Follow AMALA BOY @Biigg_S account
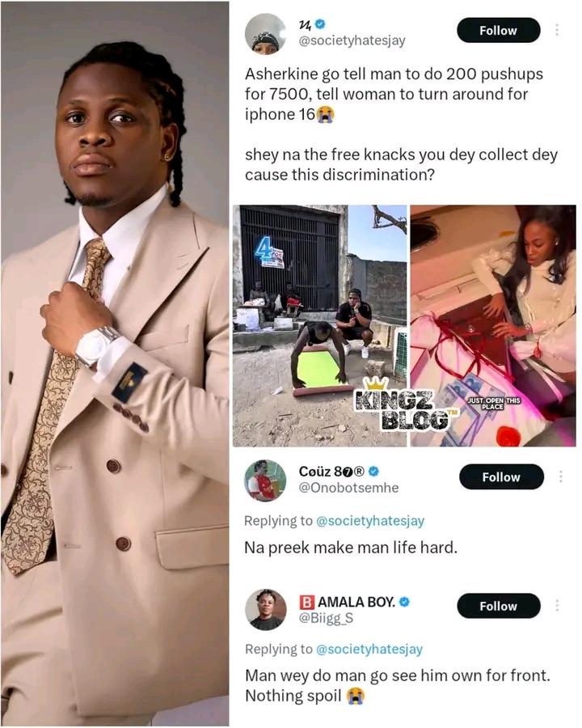The height and width of the screenshot is (728, 582). point(499,606)
